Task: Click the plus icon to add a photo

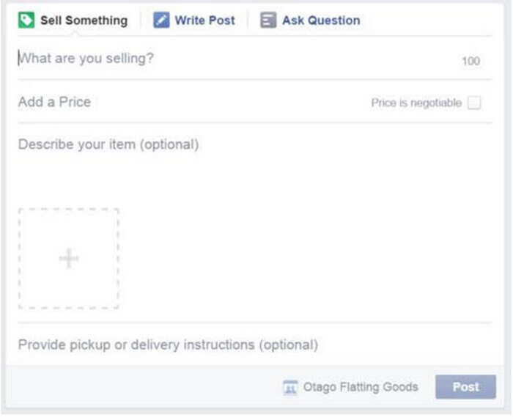Action: pos(69,259)
